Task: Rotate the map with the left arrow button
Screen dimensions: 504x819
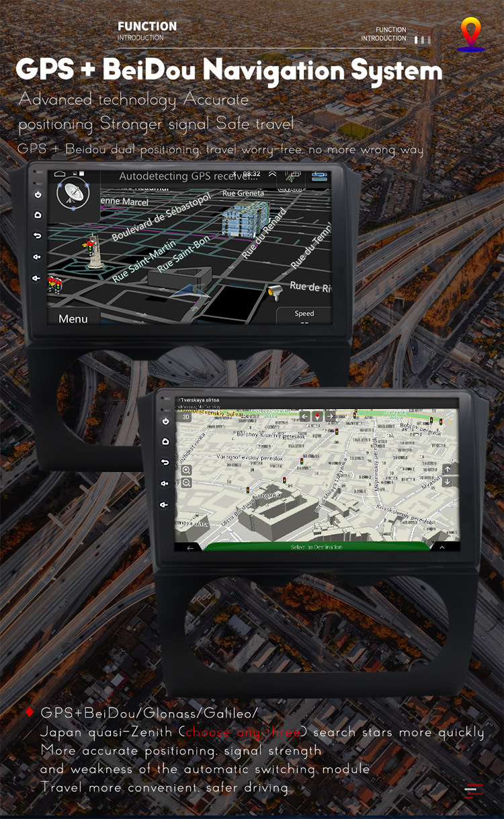Action: tap(305, 416)
